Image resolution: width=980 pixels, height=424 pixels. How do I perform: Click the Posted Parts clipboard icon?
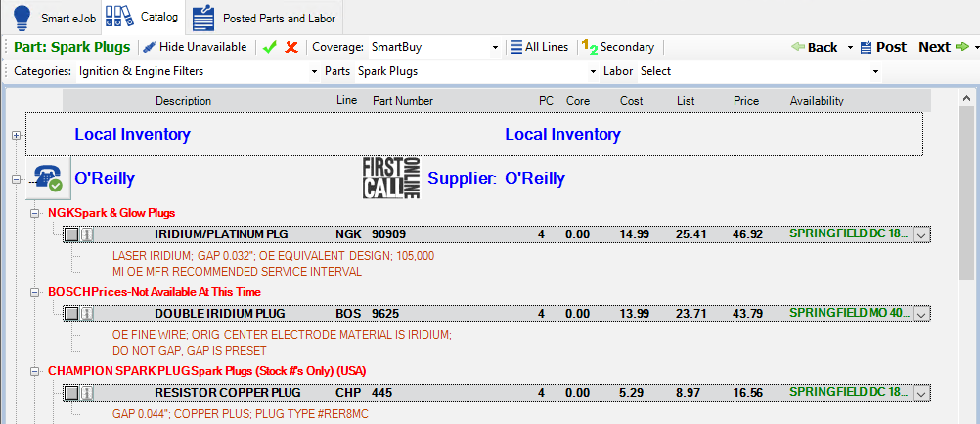pyautogui.click(x=203, y=18)
